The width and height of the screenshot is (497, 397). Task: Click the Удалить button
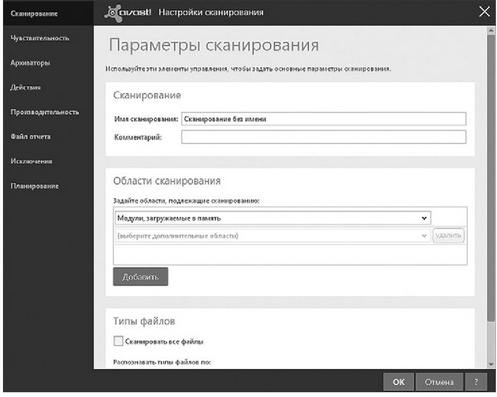448,236
